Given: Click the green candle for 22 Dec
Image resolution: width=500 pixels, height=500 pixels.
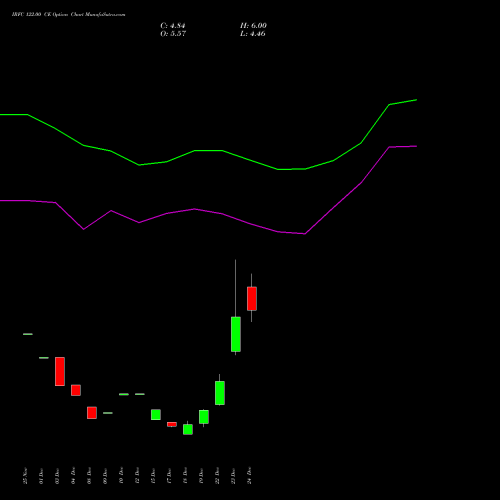Looking at the screenshot, I should [x=220, y=393].
